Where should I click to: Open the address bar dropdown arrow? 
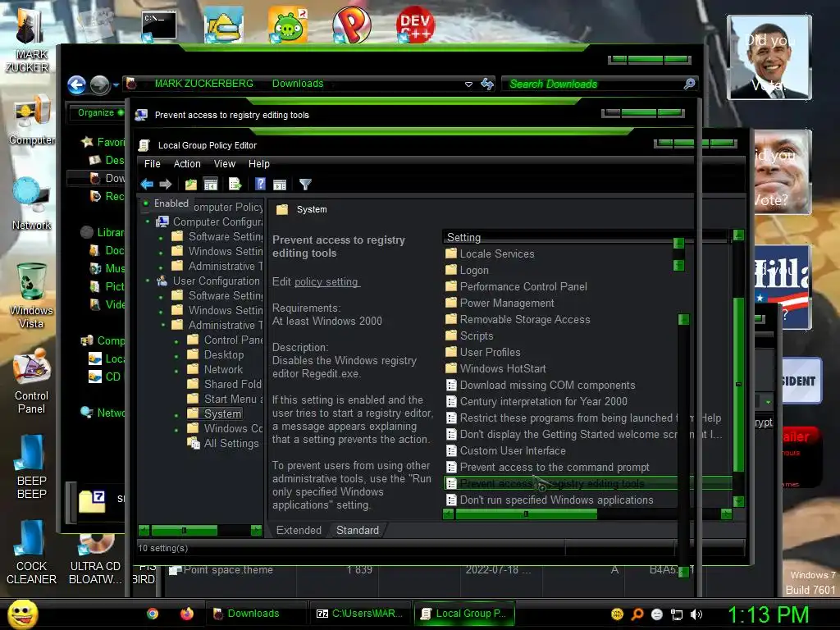pos(468,84)
